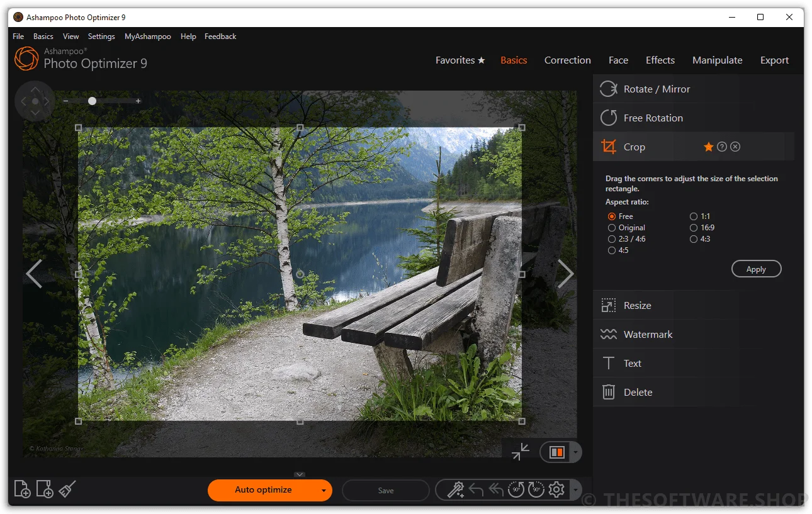The width and height of the screenshot is (812, 514).
Task: Undo all steps with double arrow
Action: pos(496,489)
